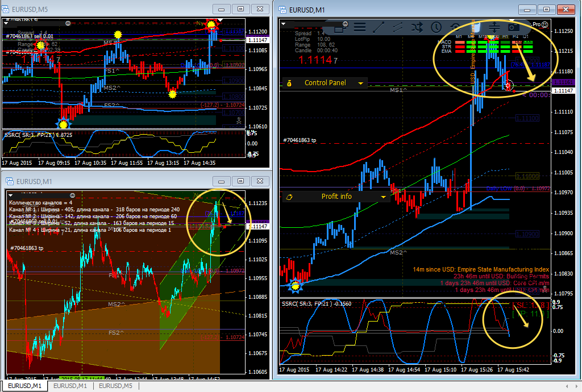Click '23h 46m until USD: Building Permits' text
Viewport: 582px width, 392px height.
click(501, 276)
